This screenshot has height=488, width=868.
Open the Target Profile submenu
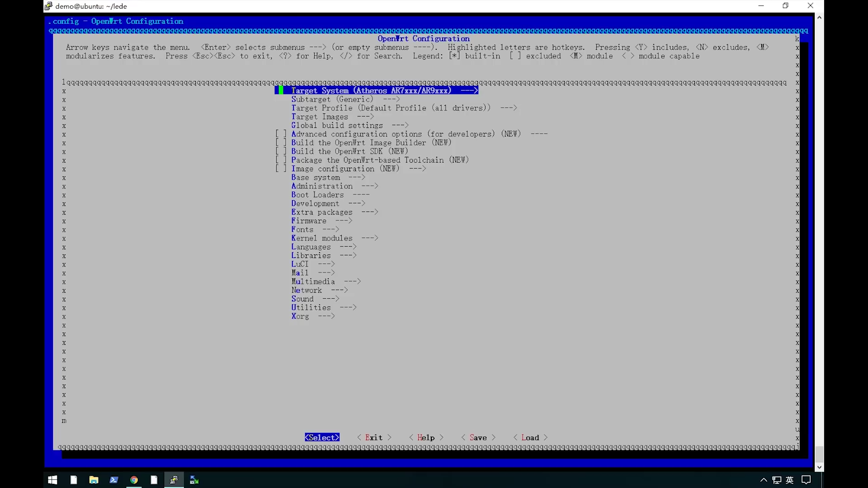click(x=404, y=108)
